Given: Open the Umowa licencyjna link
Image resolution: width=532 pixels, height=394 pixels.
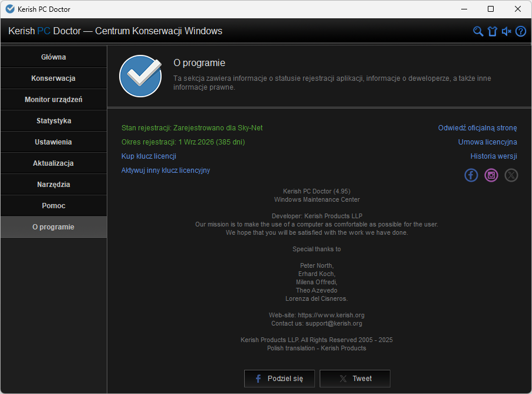Looking at the screenshot, I should tap(488, 142).
